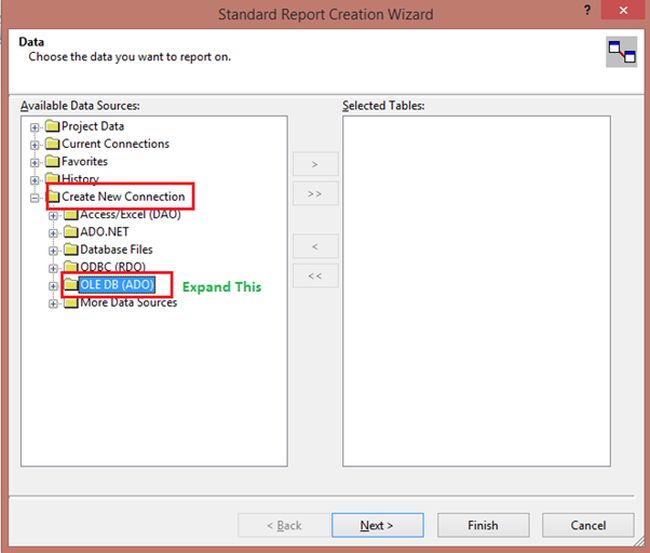Expand the ODBC (RDO) node
Viewport: 650px width, 553px height.
53,269
